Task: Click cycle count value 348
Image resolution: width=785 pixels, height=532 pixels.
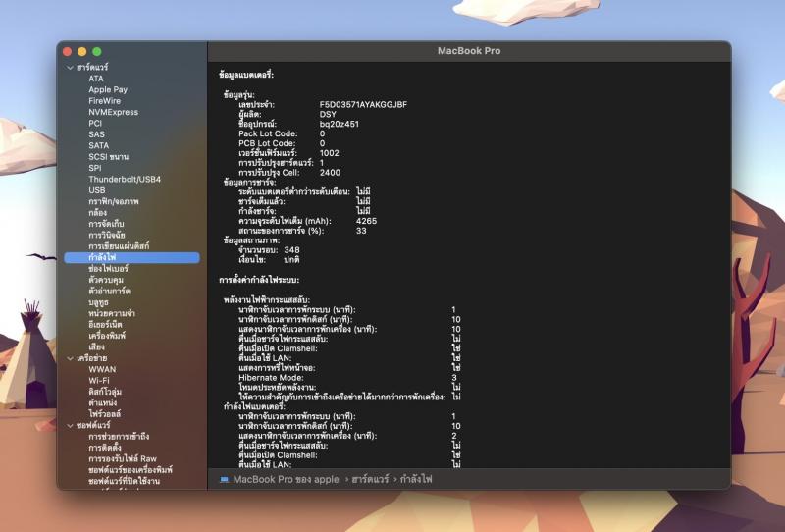Action: pos(291,250)
